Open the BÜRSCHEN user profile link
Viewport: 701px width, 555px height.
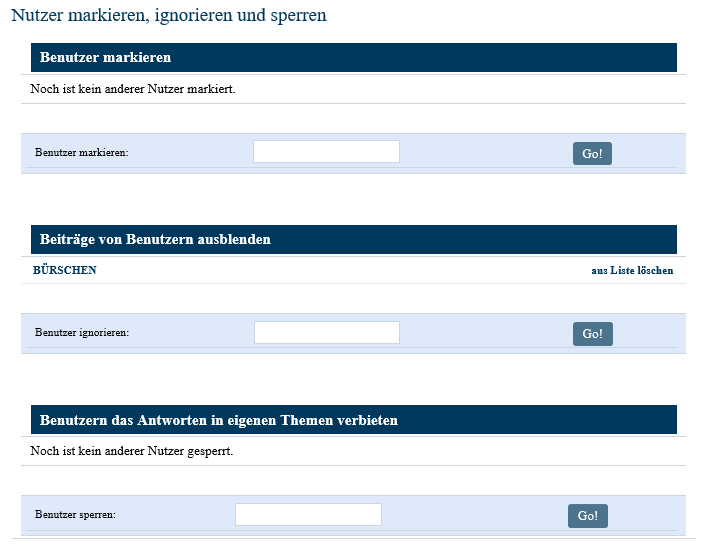(65, 270)
